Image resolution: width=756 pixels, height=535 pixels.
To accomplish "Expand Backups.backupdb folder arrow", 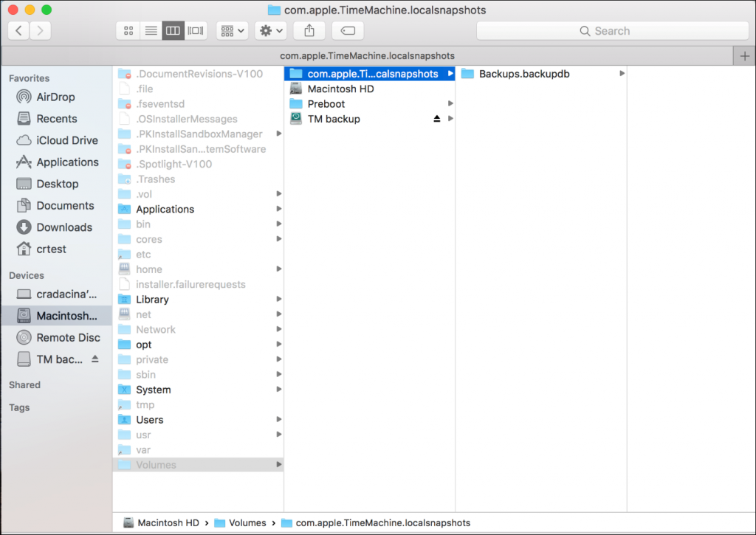I will click(x=622, y=73).
